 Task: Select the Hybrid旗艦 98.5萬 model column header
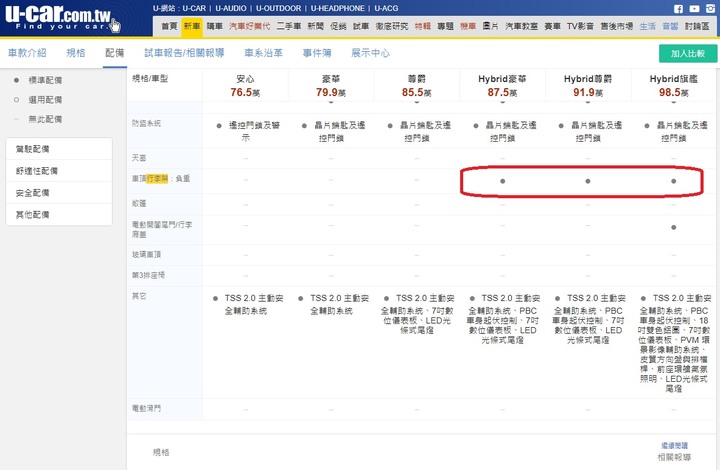[x=674, y=86]
